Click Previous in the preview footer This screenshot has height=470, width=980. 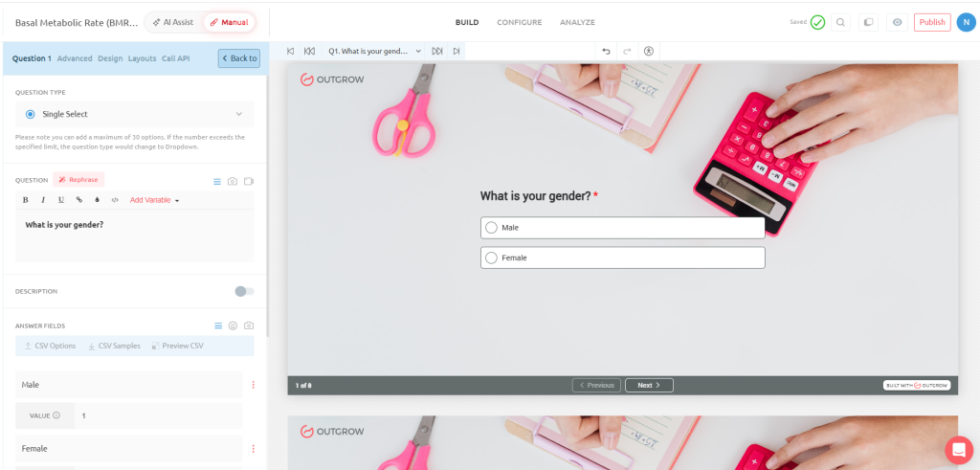click(596, 385)
